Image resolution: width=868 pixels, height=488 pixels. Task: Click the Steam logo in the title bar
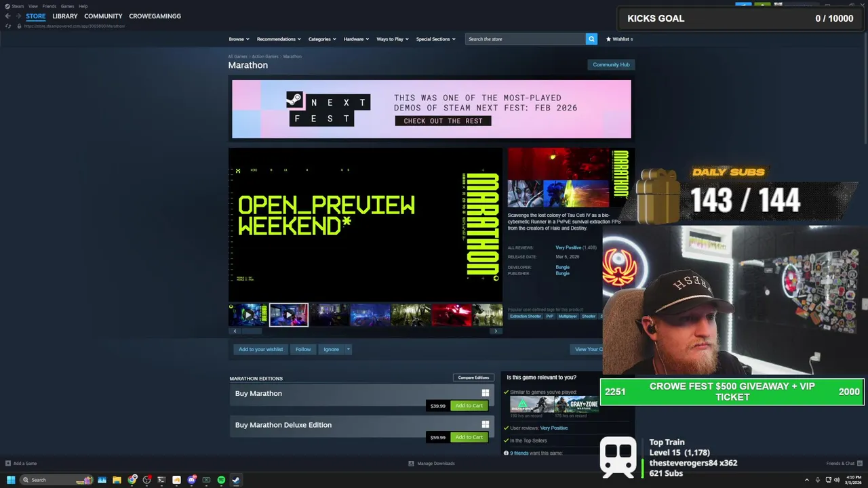(x=7, y=6)
